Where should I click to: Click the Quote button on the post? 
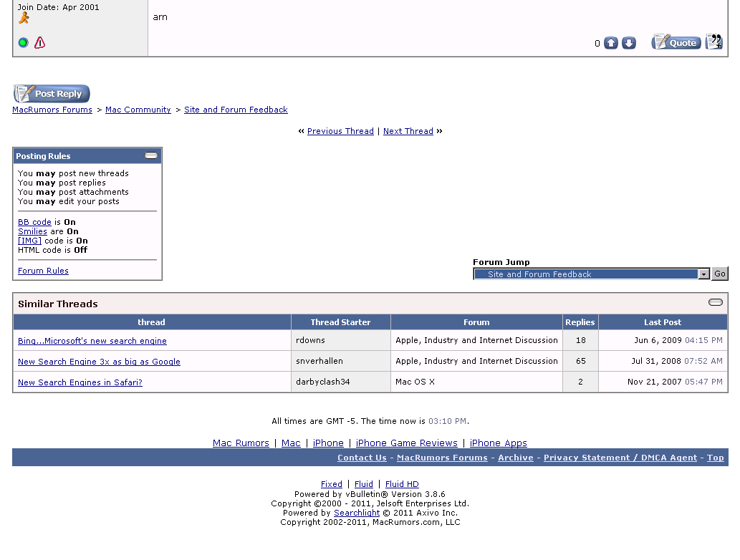[x=676, y=42]
